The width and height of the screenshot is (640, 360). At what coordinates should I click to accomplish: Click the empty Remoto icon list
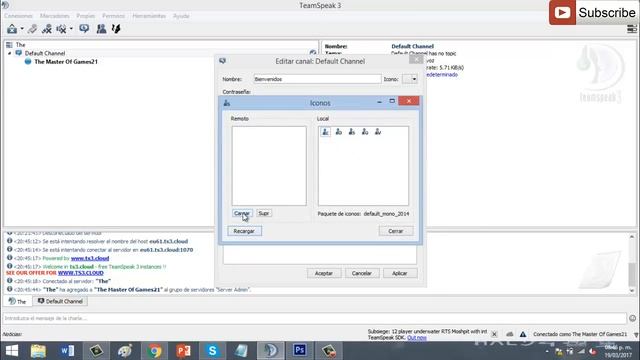click(x=269, y=166)
